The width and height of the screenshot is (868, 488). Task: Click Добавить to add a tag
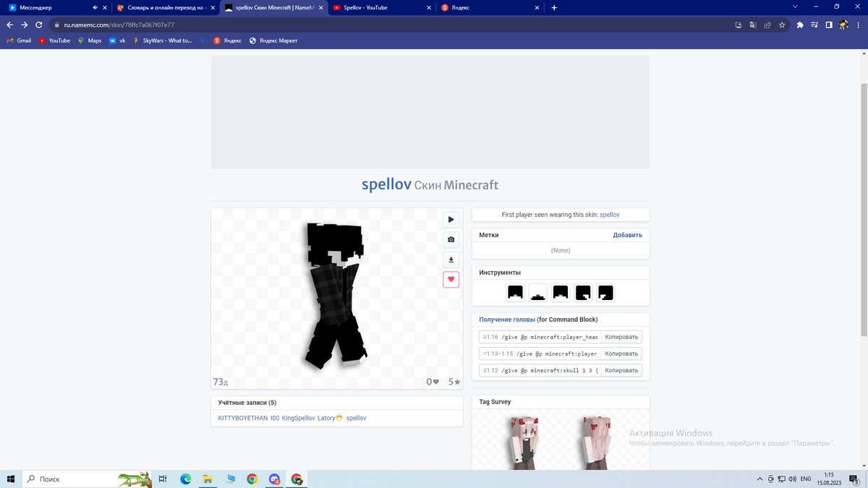[627, 235]
